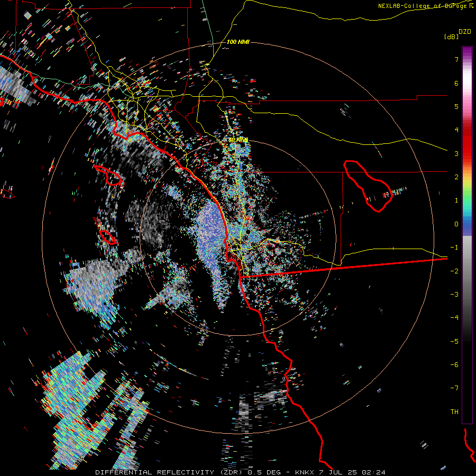This screenshot has height=476, width=476.
Task: Click the 5 value on the color scale
Action: coord(456,106)
